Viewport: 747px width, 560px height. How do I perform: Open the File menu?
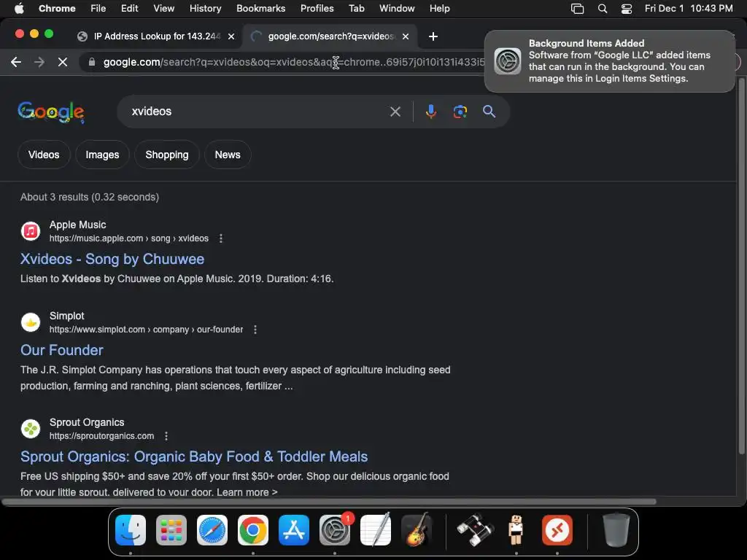(x=98, y=8)
